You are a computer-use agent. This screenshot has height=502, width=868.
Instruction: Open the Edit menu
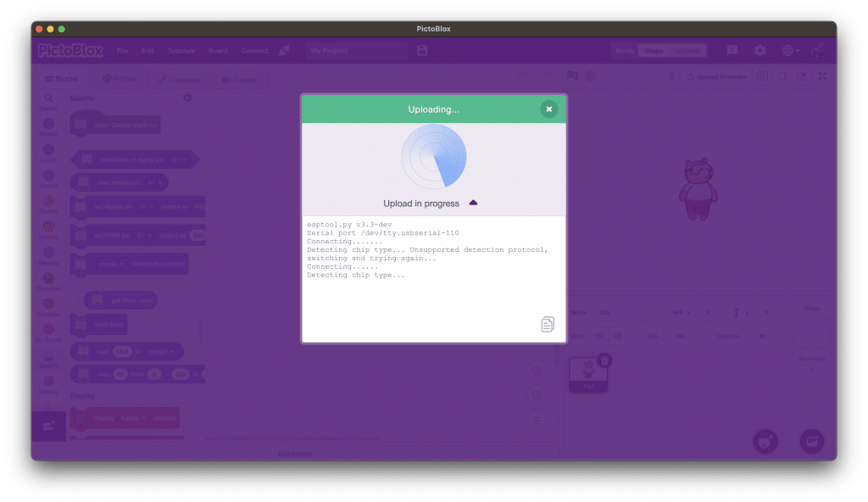pyautogui.click(x=147, y=50)
